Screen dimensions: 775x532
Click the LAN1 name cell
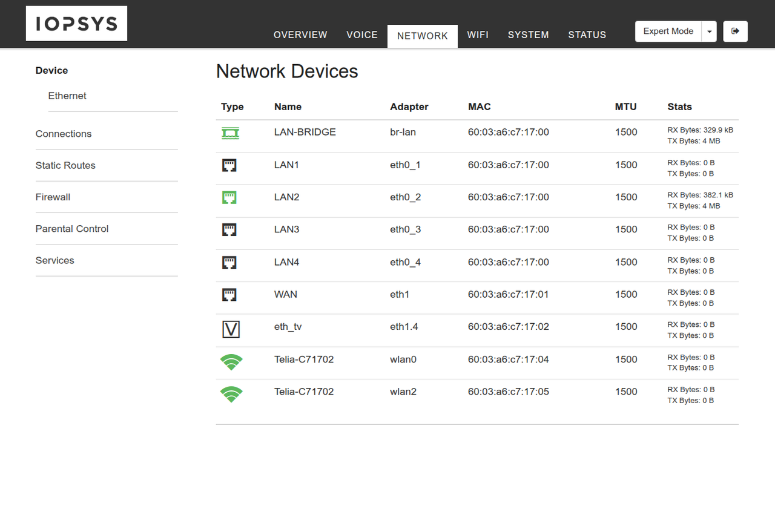point(286,165)
